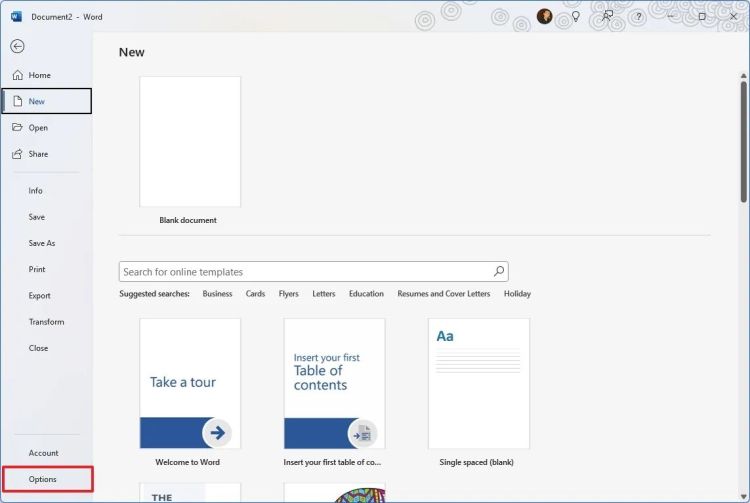
Task: Choose Export from the Backstage menu
Action: coord(39,296)
